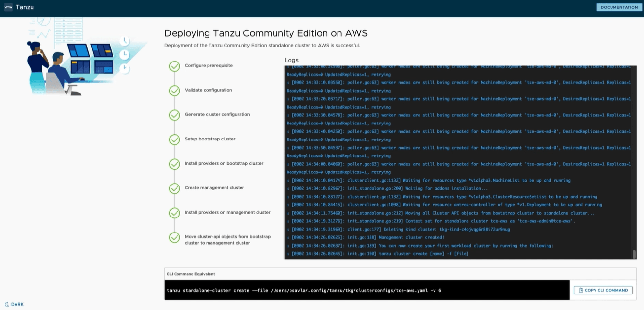Click the logs panel scrollbar thumb
The image size is (644, 310).
point(634,254)
